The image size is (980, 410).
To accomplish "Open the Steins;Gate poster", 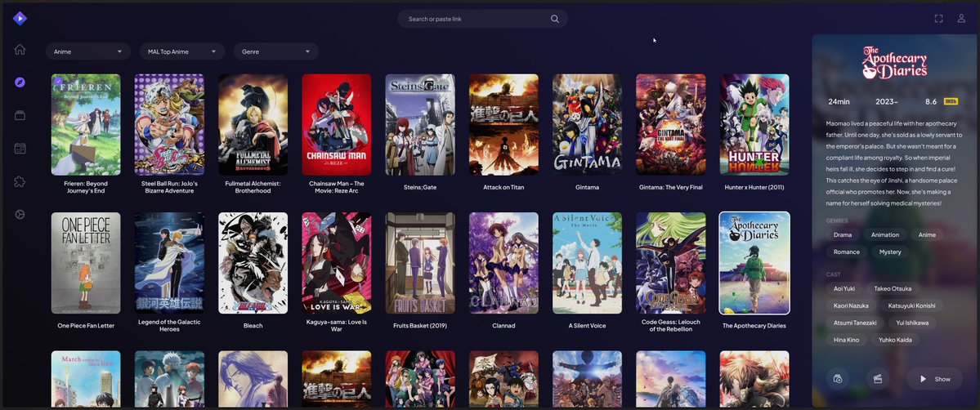I will [420, 124].
